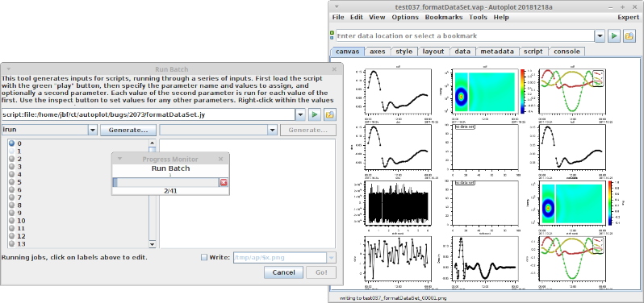Open the window menu arrow of Run Batch title bar
Image resolution: width=644 pixels, height=303 pixels.
9,69
